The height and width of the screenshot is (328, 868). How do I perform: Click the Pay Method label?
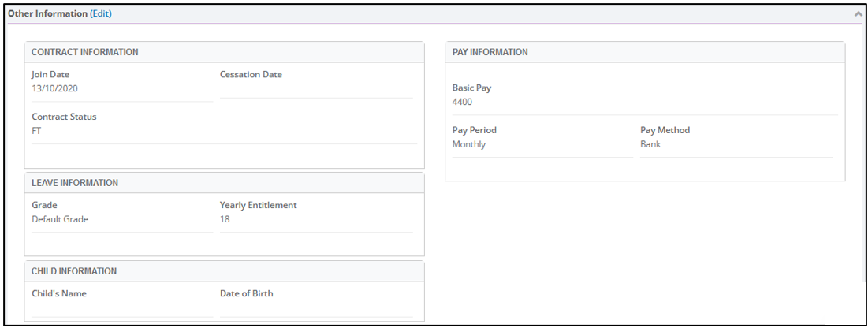[665, 130]
